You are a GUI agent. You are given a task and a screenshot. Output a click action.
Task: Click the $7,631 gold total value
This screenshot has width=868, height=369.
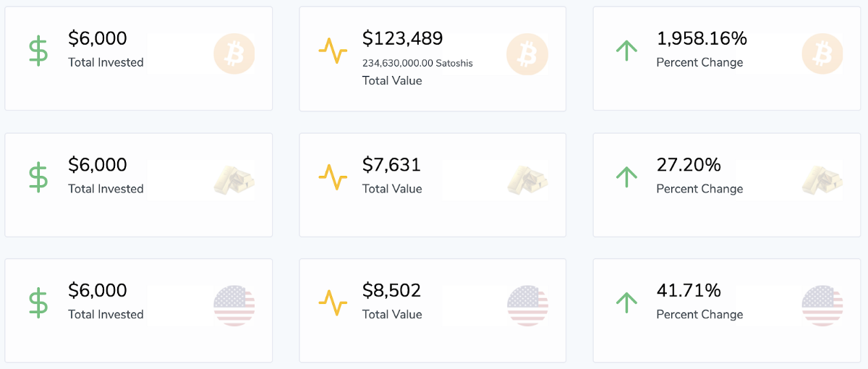[x=391, y=165]
